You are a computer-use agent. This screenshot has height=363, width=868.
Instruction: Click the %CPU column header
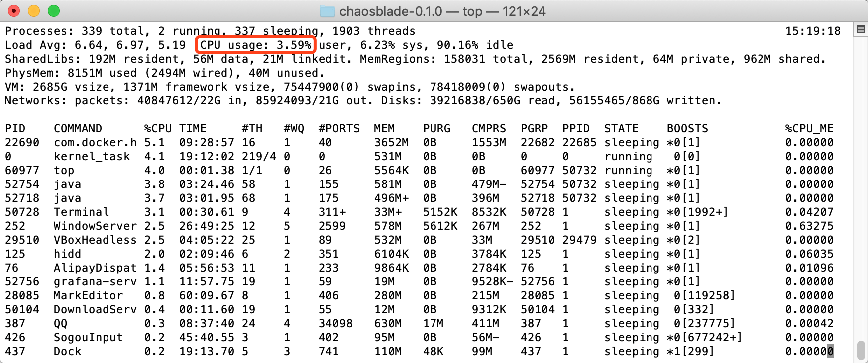coord(158,129)
